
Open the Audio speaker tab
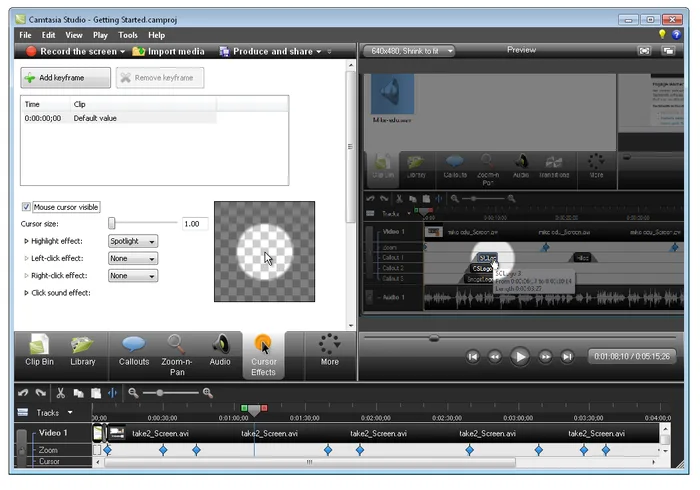(x=220, y=351)
